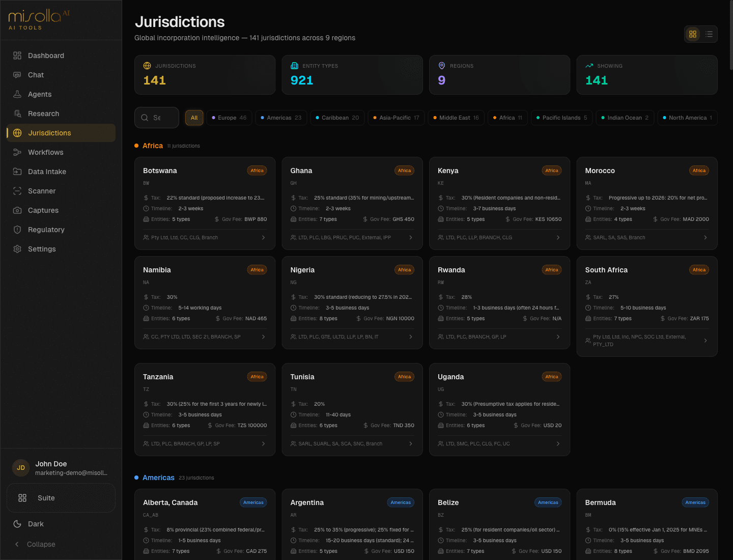Click the Data Intake folder icon
Image resolution: width=733 pixels, height=560 pixels.
17,172
